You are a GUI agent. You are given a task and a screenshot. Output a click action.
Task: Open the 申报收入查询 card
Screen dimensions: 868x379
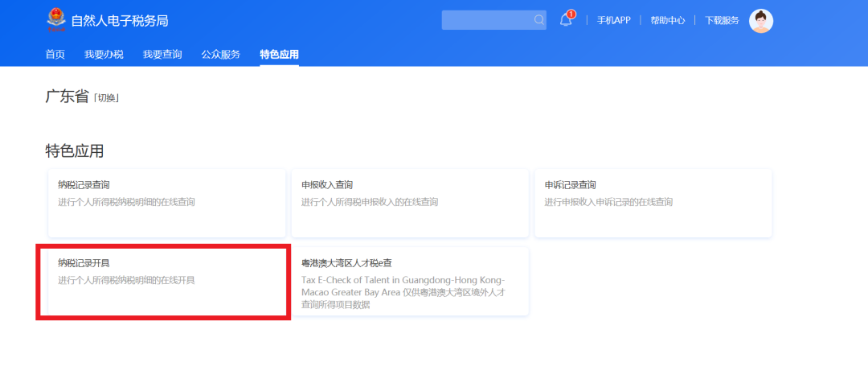coord(410,203)
